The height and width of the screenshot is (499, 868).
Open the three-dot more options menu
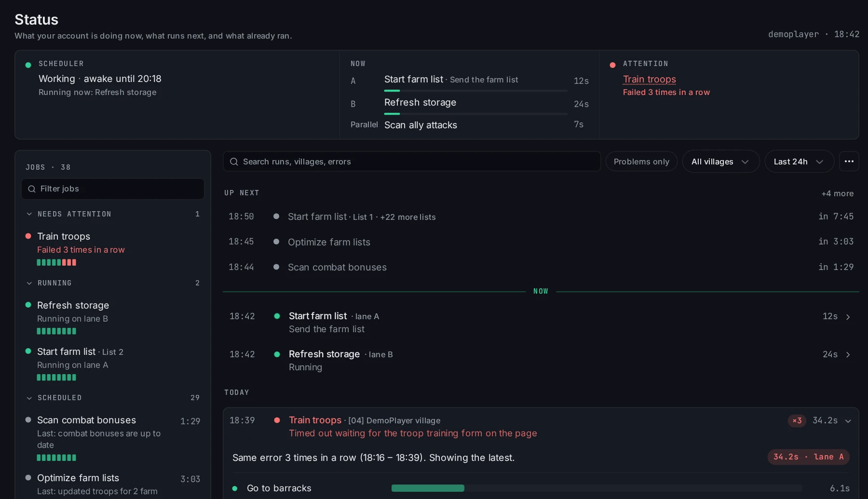[849, 162]
